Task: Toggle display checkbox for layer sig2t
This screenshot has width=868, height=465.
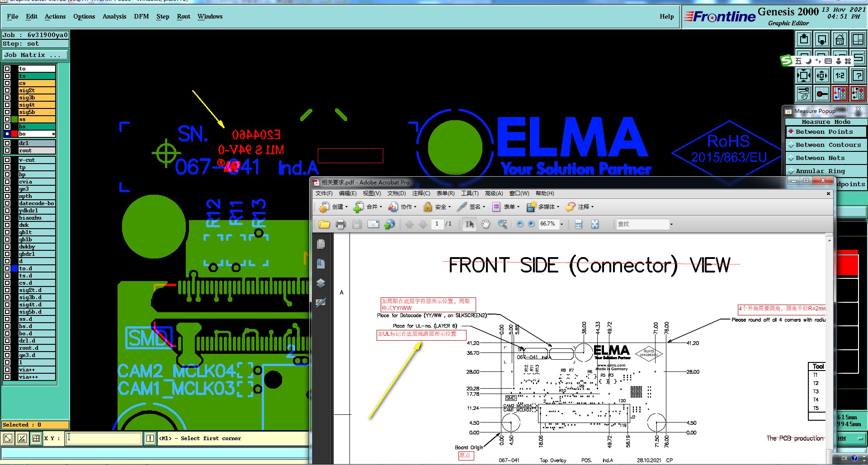Action: click(7, 90)
